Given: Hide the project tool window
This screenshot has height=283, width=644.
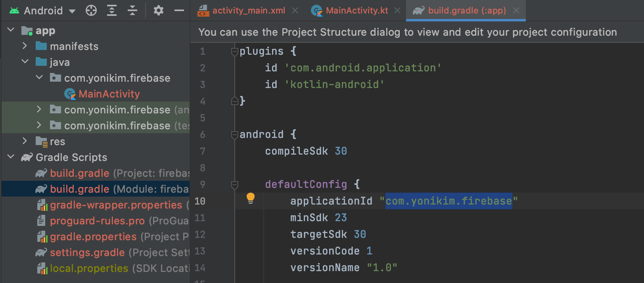Looking at the screenshot, I should click(x=179, y=11).
